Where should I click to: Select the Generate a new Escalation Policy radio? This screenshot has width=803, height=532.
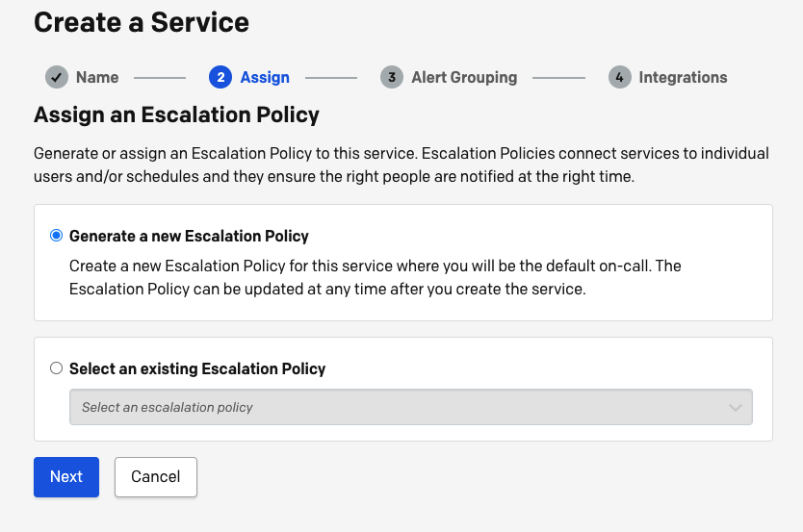pyautogui.click(x=57, y=236)
